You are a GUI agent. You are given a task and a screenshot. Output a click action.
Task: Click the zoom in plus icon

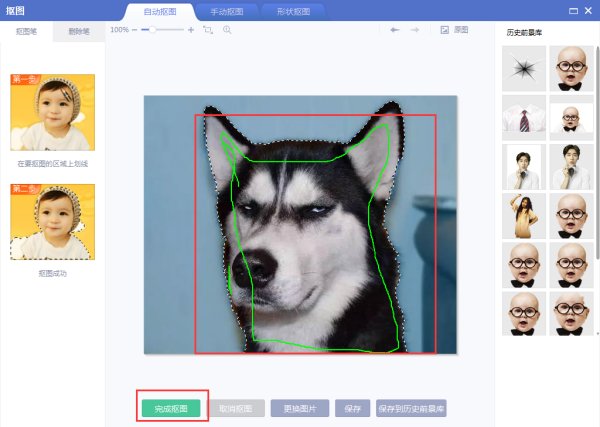tap(191, 31)
